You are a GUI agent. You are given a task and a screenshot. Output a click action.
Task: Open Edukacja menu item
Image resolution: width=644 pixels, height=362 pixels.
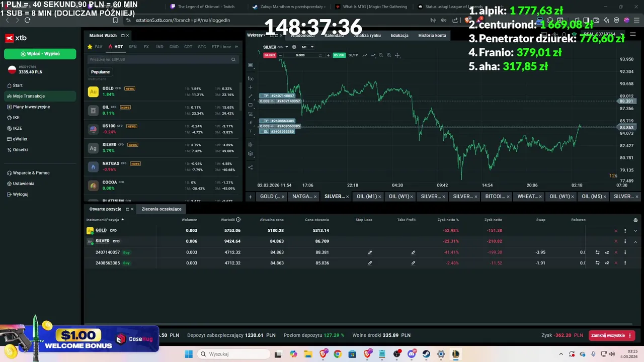(x=399, y=35)
